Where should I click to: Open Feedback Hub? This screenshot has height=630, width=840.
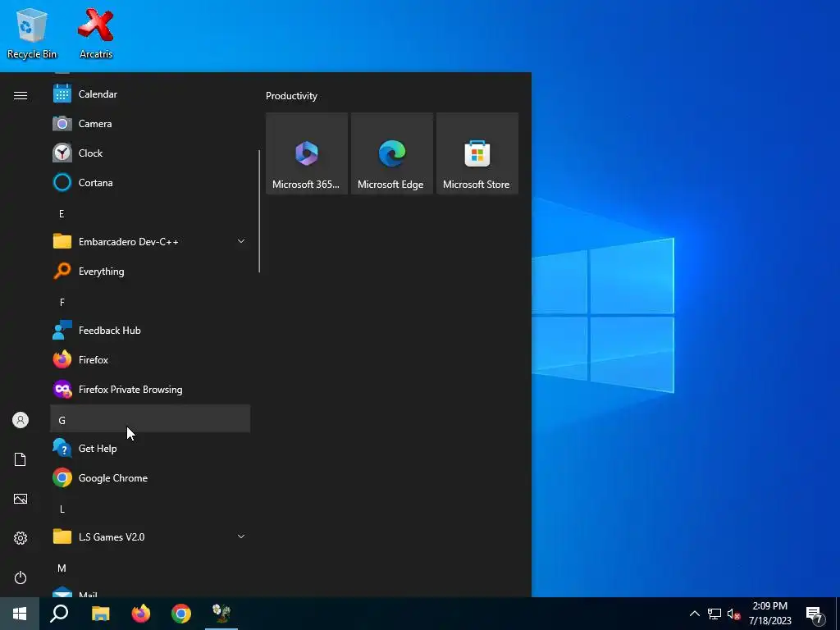coord(150,331)
